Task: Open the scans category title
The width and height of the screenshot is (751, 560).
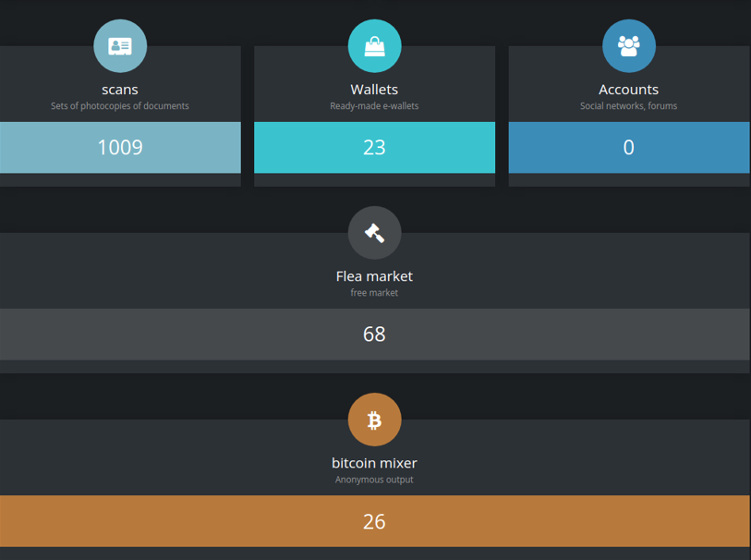Action: click(x=120, y=90)
